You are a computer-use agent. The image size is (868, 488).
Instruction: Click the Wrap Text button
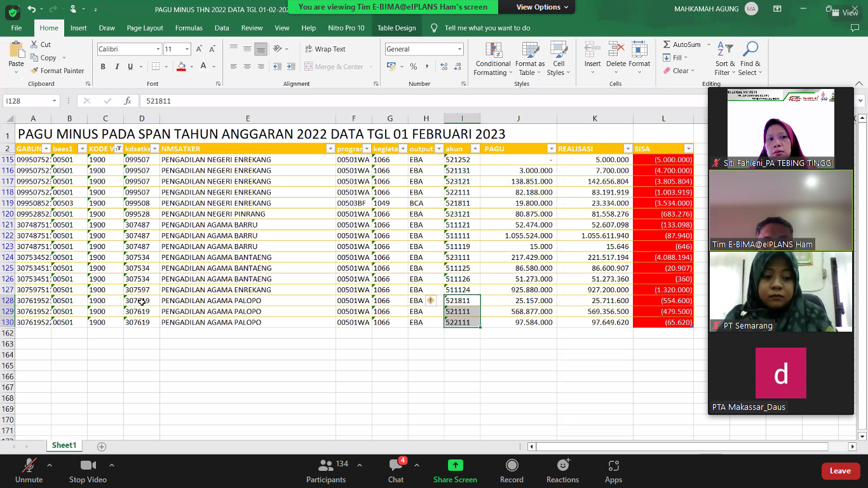click(325, 49)
